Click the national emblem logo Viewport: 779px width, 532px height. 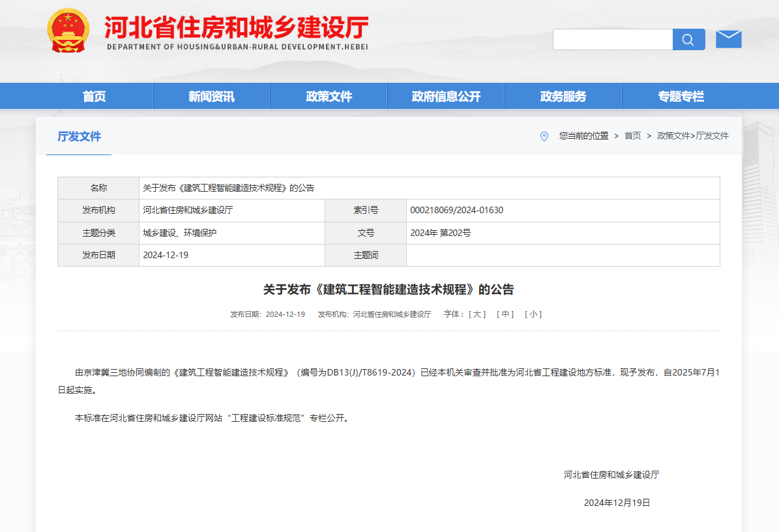coord(68,31)
